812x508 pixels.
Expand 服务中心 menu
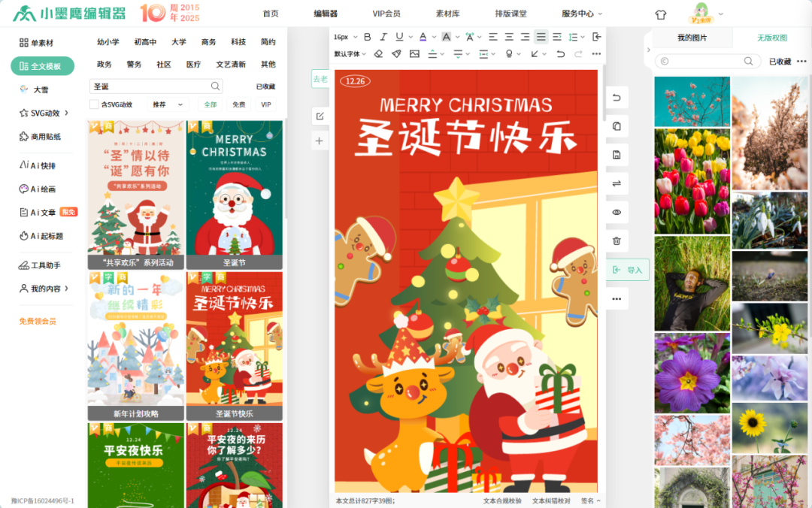point(582,14)
